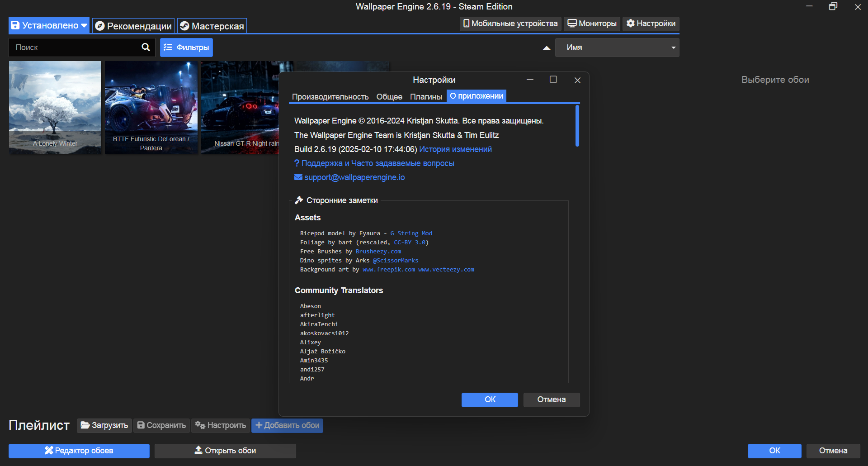This screenshot has width=868, height=466.
Task: Click the support email link
Action: 354,177
